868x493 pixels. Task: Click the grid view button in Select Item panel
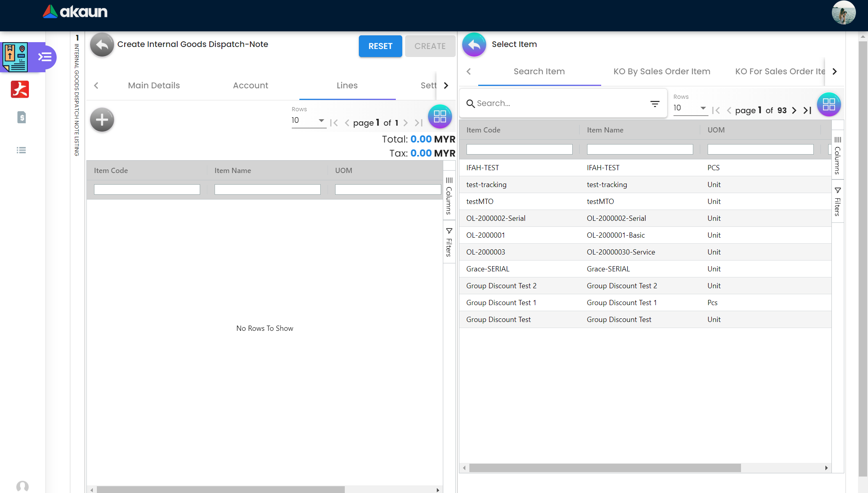[x=829, y=104]
